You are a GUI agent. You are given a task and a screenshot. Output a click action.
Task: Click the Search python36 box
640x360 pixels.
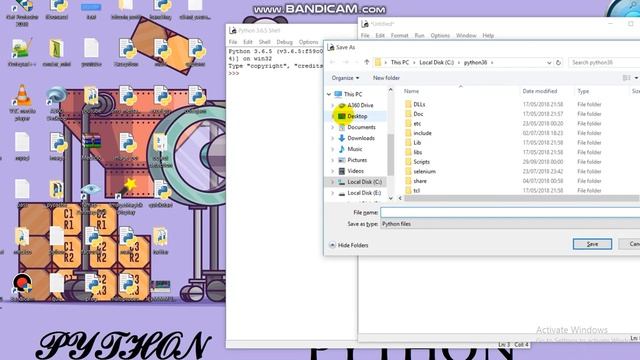pos(604,62)
